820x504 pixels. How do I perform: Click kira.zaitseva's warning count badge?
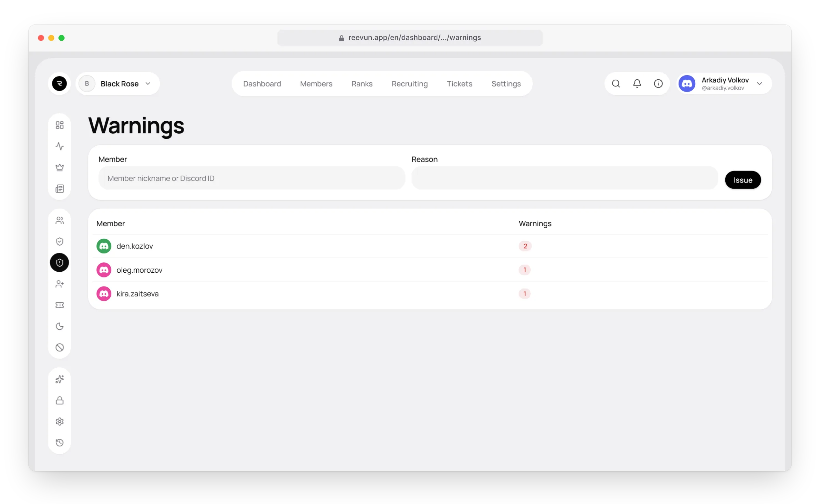[x=524, y=294]
